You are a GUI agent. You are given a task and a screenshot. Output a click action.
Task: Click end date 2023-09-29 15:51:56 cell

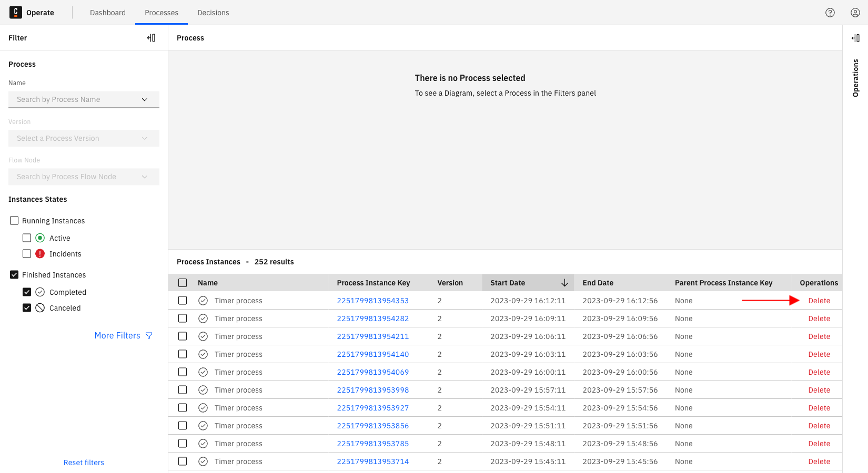[x=620, y=426]
